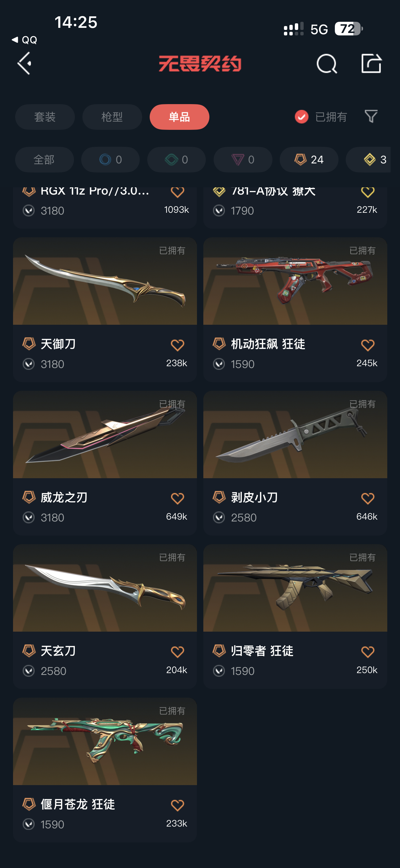Tap the back arrow icon
Screen dimensions: 400x868
click(24, 63)
